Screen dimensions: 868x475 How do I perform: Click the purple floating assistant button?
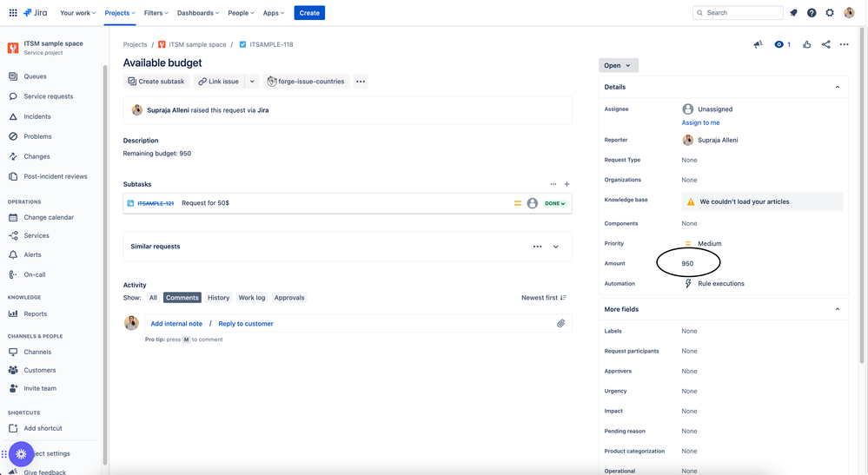21,454
